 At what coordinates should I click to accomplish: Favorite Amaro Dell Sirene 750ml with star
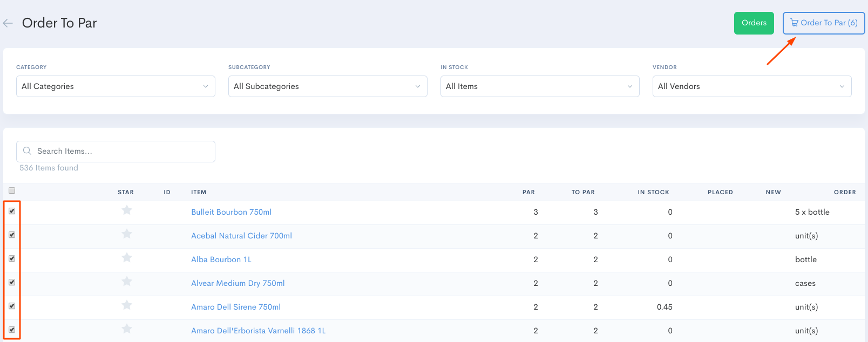pos(127,305)
